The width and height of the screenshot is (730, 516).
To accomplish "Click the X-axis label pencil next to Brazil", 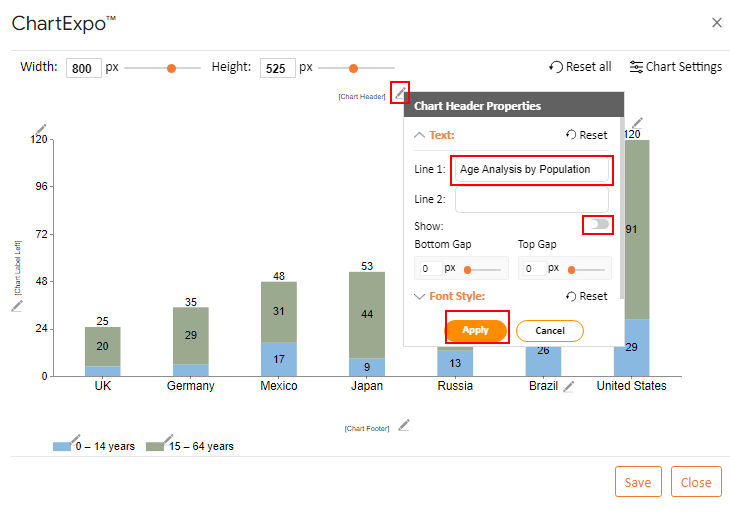I will point(568,387).
